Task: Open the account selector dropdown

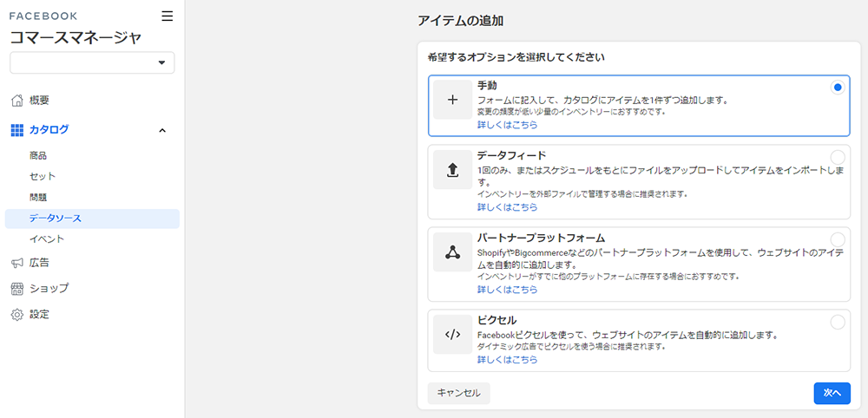Action: point(92,62)
